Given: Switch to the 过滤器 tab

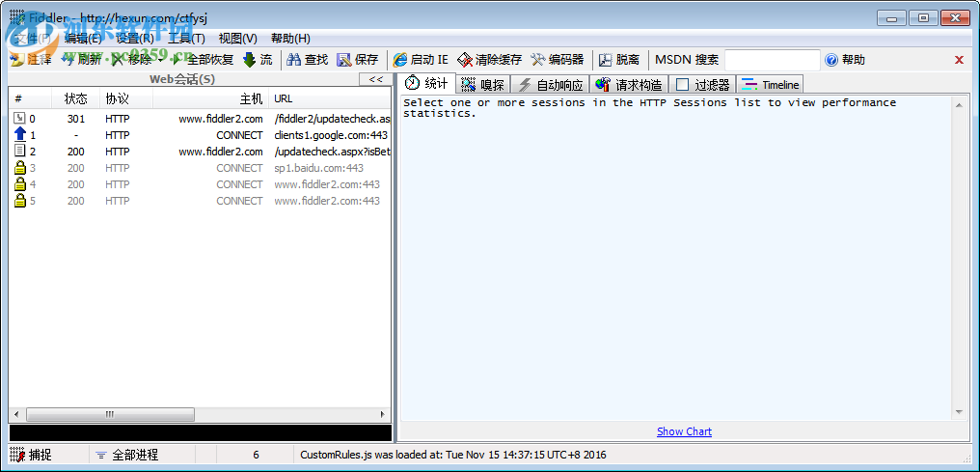Looking at the screenshot, I should [x=703, y=84].
